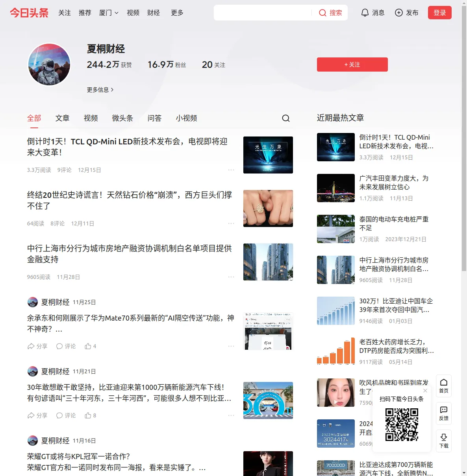Switch to the 视频 profile tab
Screen dimensions: 467x476
point(91,118)
